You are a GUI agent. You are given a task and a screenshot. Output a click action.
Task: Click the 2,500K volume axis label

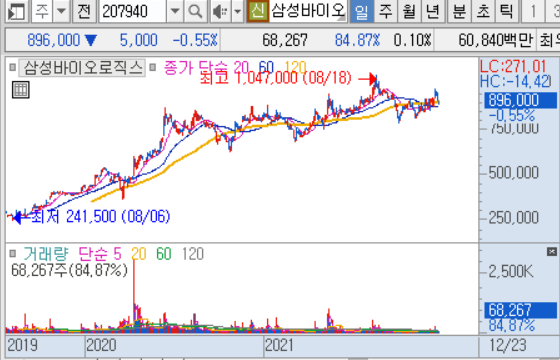pyautogui.click(x=511, y=272)
